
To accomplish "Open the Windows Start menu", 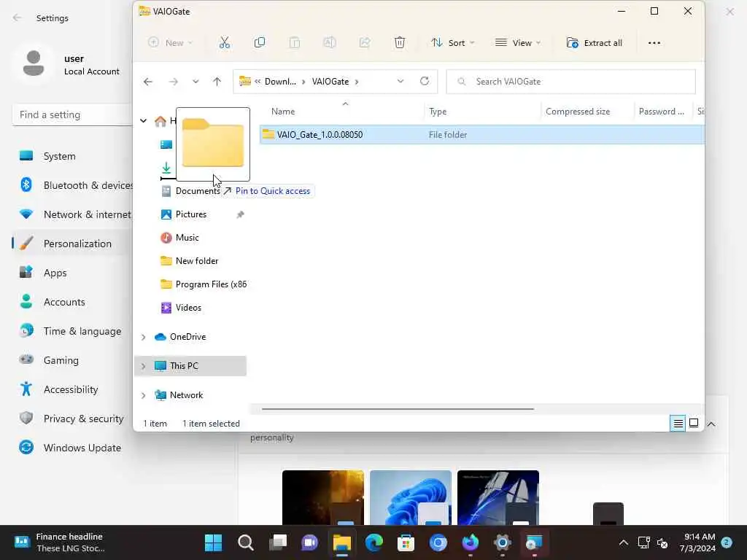I will tap(213, 542).
